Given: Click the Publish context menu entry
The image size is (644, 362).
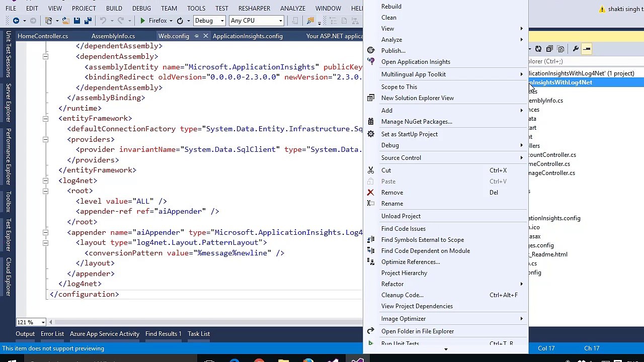Looking at the screenshot, I should pyautogui.click(x=446, y=51).
